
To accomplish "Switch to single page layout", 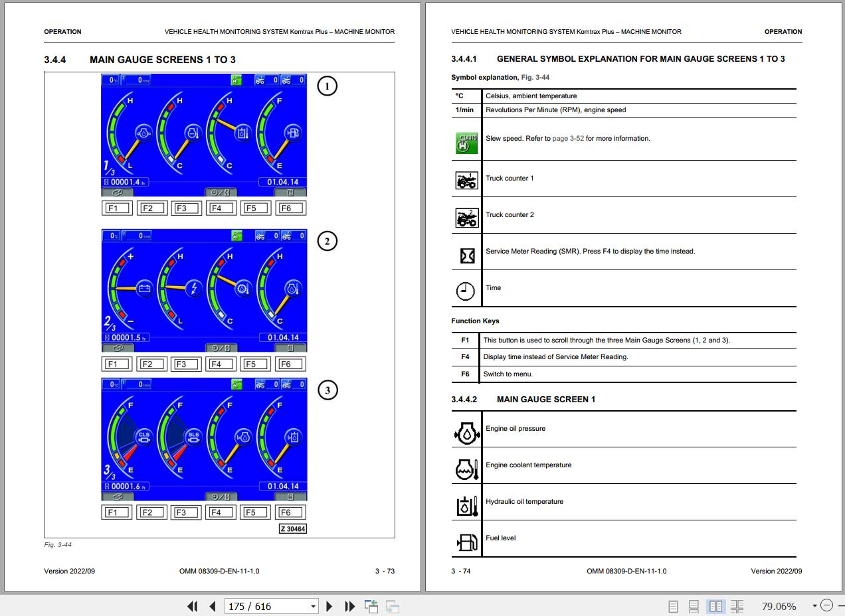I will [x=673, y=606].
